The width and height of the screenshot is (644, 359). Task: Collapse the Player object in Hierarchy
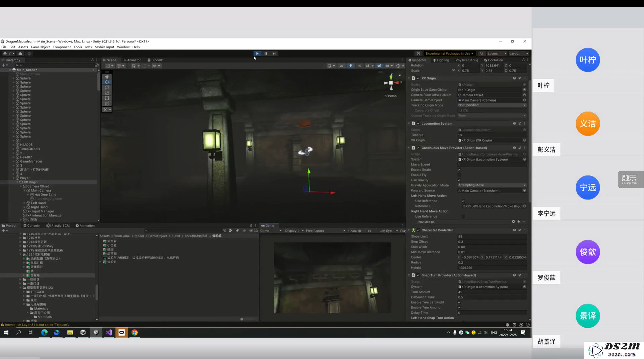tap(14, 178)
